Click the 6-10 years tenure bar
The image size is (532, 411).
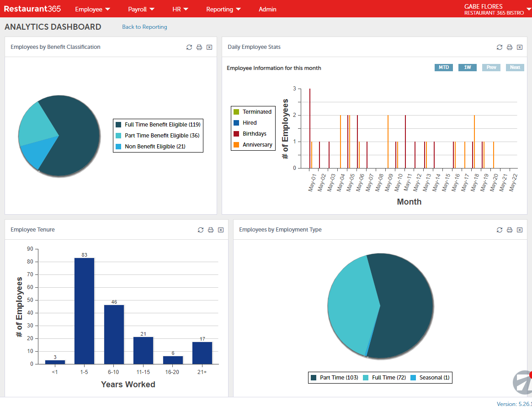click(x=114, y=335)
